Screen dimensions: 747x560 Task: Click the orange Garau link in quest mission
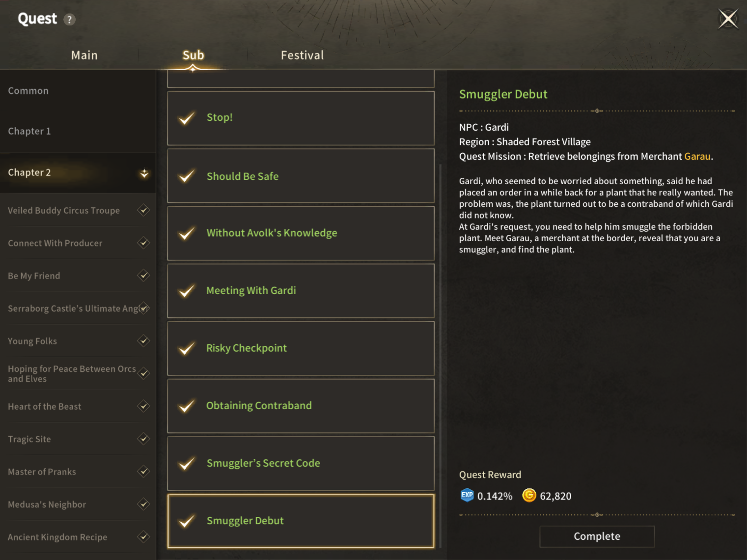coord(697,156)
